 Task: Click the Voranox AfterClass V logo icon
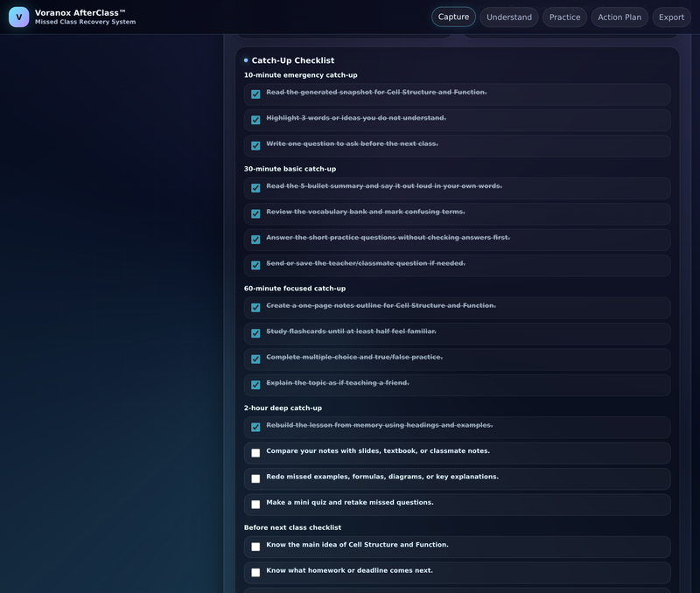click(18, 17)
